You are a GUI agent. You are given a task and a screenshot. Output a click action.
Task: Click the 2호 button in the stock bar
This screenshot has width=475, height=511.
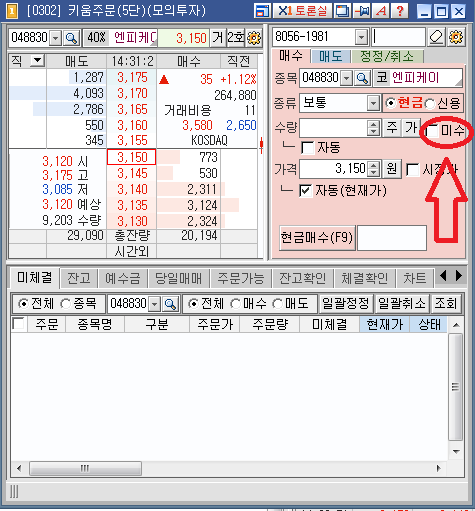[236, 38]
